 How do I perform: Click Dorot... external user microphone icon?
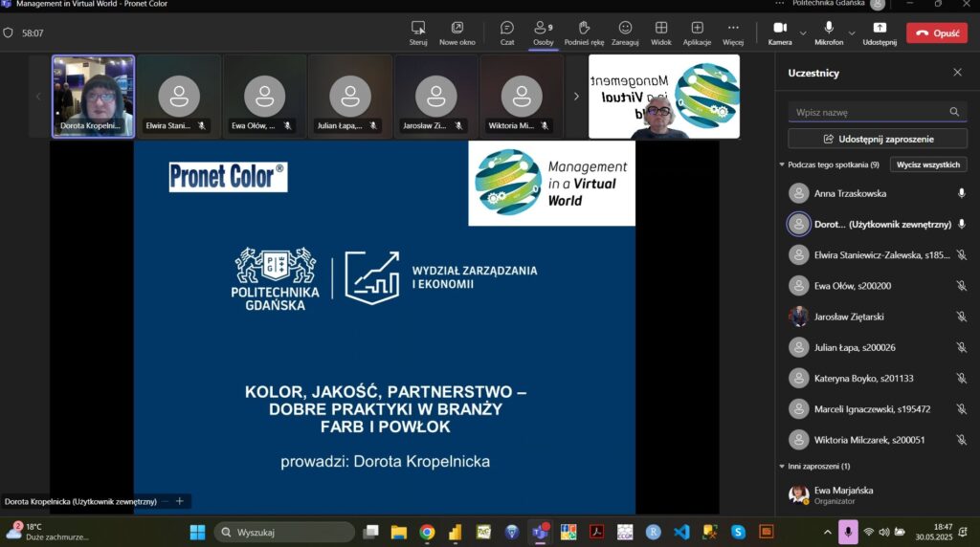tap(961, 224)
